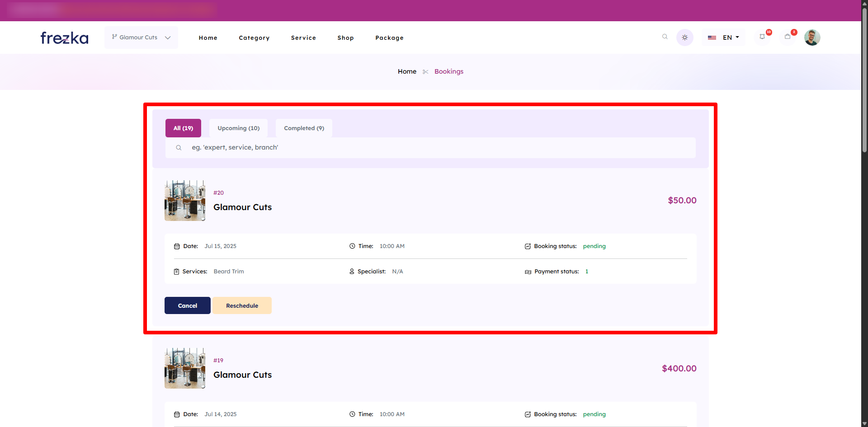
Task: Open the booking #19 salon thumbnail
Action: click(185, 368)
